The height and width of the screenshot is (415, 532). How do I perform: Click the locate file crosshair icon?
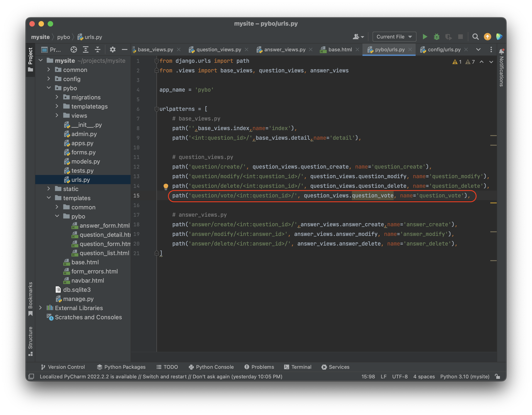(74, 50)
